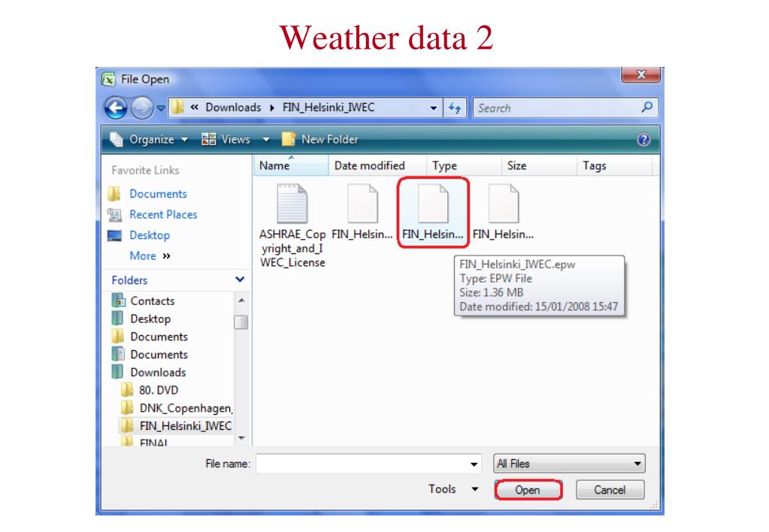
Task: Open the All Files type dropdown
Action: pyautogui.click(x=569, y=464)
